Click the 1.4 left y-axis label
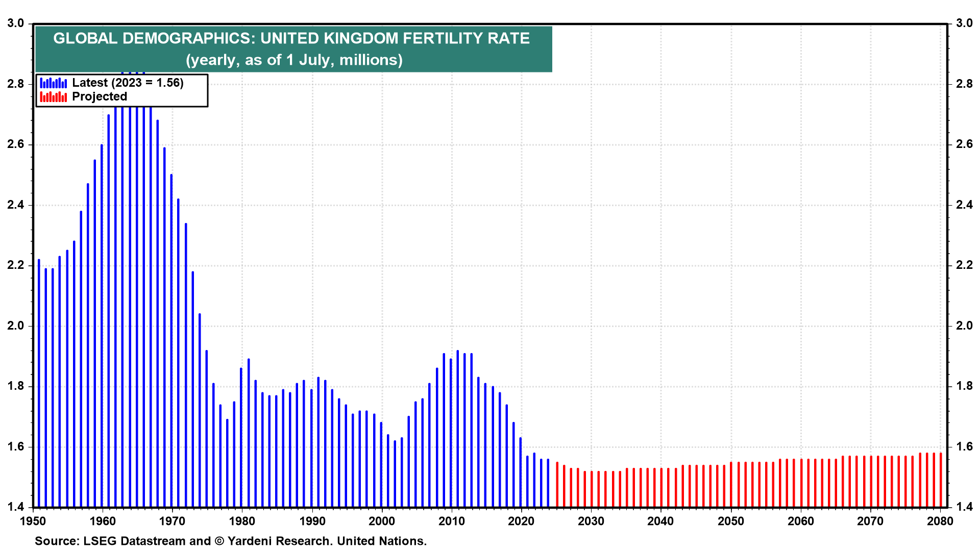Image resolution: width=980 pixels, height=551 pixels. coord(16,507)
